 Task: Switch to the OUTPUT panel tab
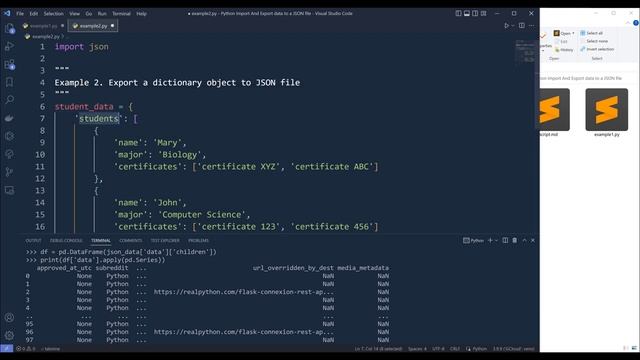(x=33, y=240)
